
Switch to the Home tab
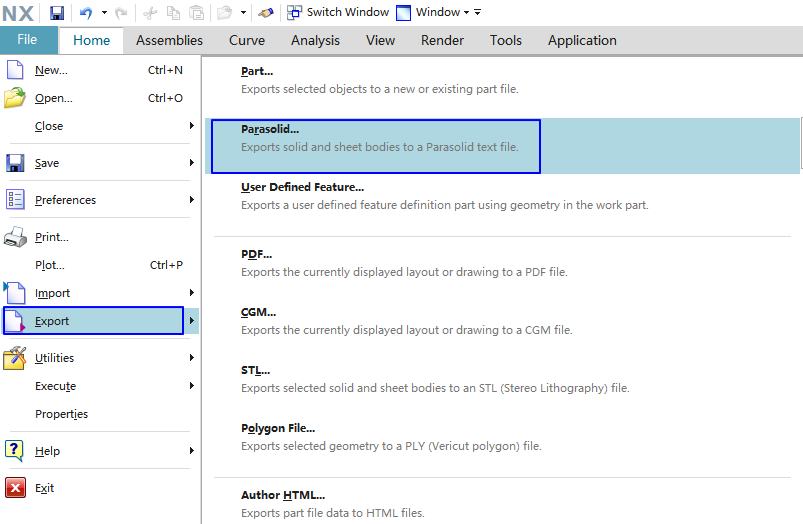(x=91, y=40)
